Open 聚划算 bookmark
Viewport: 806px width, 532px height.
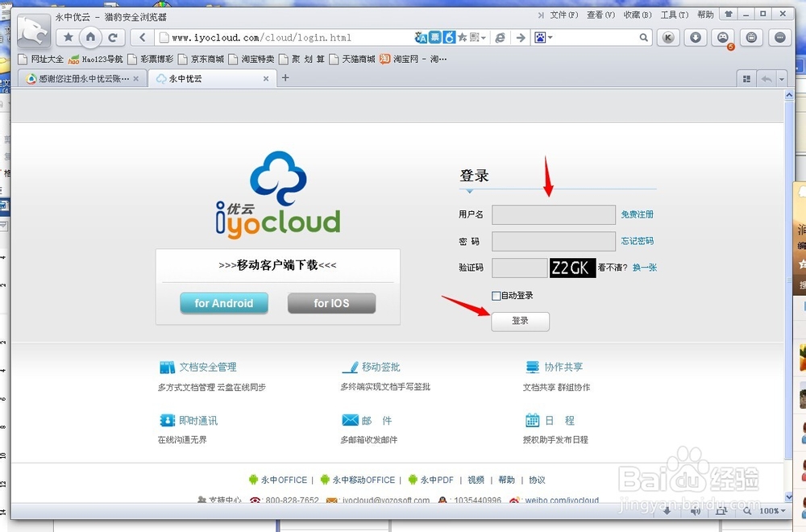click(301, 59)
